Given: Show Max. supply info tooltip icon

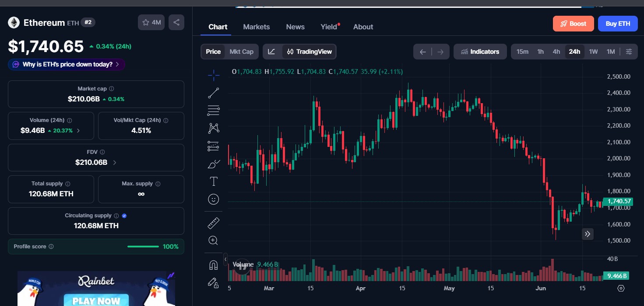Looking at the screenshot, I should tap(158, 184).
